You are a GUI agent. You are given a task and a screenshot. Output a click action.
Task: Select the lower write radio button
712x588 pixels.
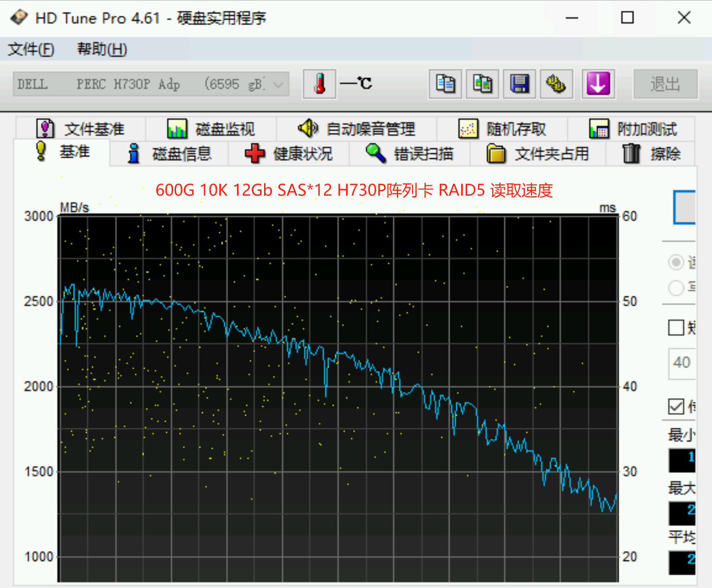676,287
